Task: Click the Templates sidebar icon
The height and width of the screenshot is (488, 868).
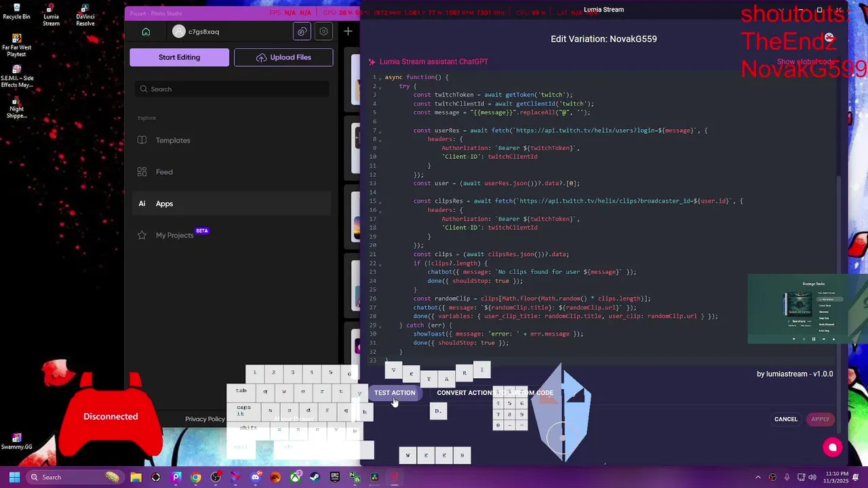Action: point(142,140)
